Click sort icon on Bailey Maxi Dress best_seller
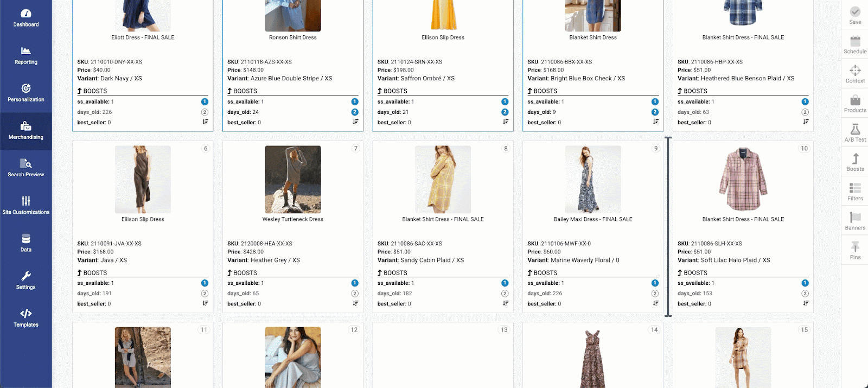Screen dimensions: 868x388 pos(655,303)
